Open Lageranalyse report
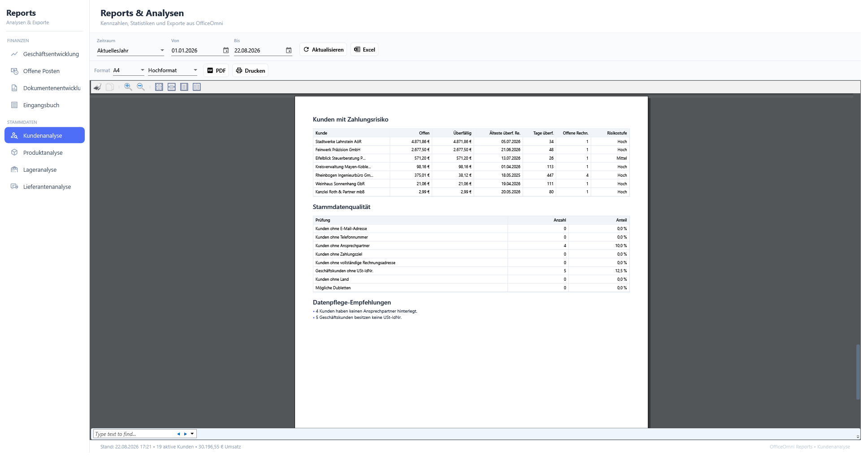 click(45, 170)
